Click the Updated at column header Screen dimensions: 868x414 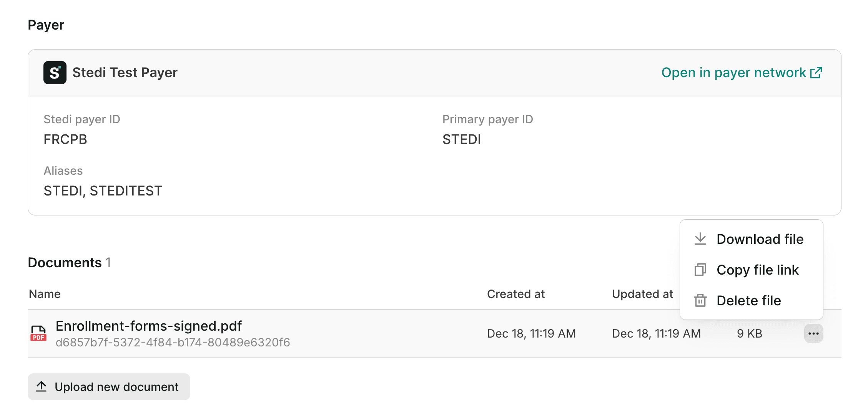click(x=642, y=294)
